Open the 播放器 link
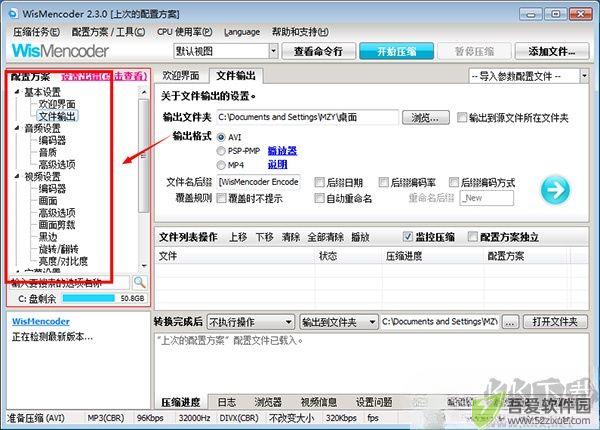The height and width of the screenshot is (430, 600). click(x=282, y=151)
